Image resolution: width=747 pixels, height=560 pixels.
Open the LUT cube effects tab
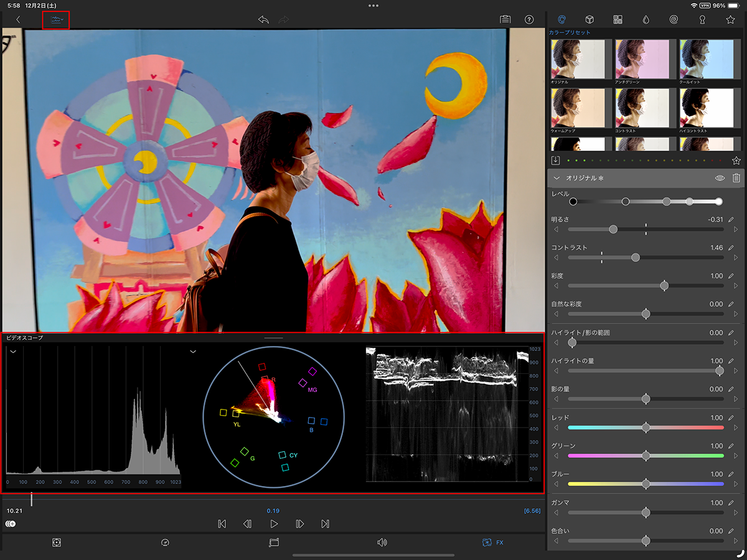(590, 19)
